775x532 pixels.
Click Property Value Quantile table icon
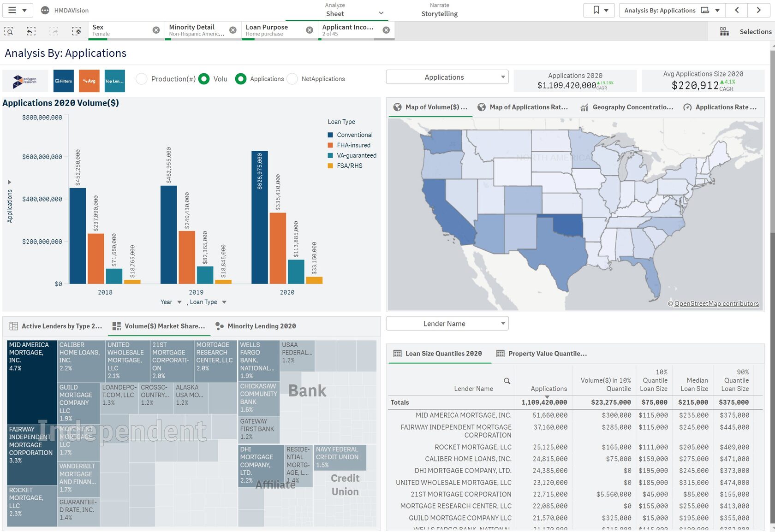pyautogui.click(x=500, y=354)
